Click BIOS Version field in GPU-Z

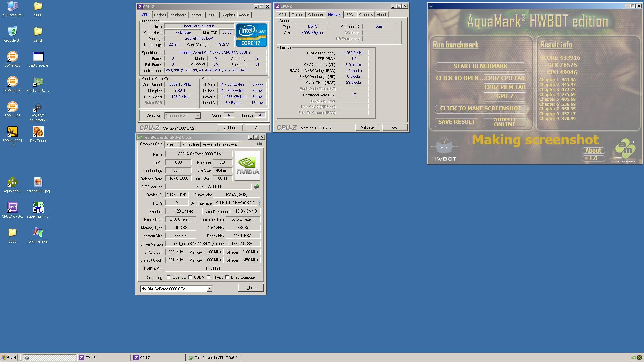(x=208, y=187)
